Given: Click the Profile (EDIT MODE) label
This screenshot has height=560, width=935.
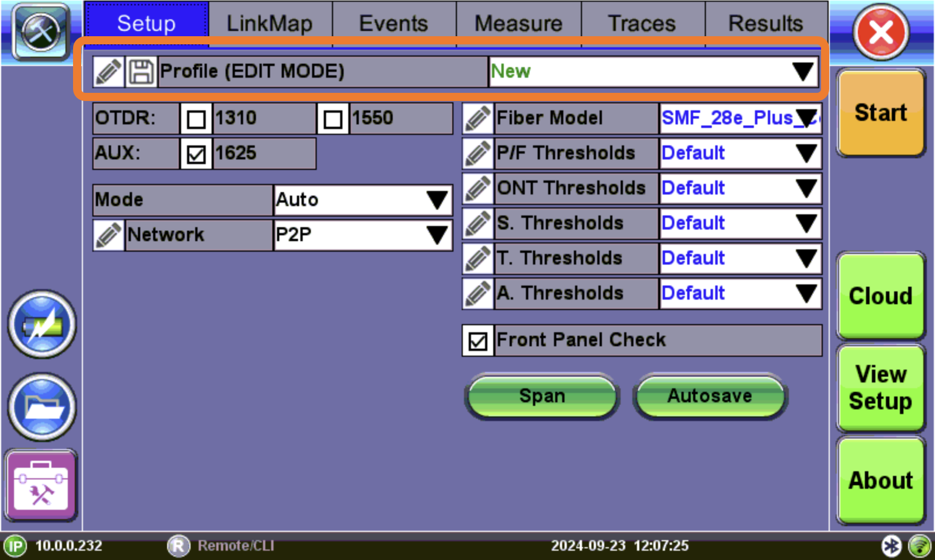Looking at the screenshot, I should [323, 72].
